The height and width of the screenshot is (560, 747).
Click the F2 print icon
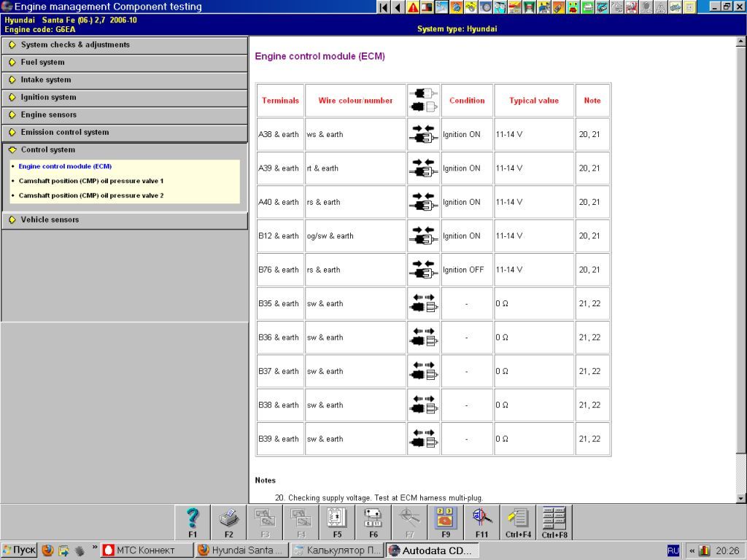click(228, 518)
